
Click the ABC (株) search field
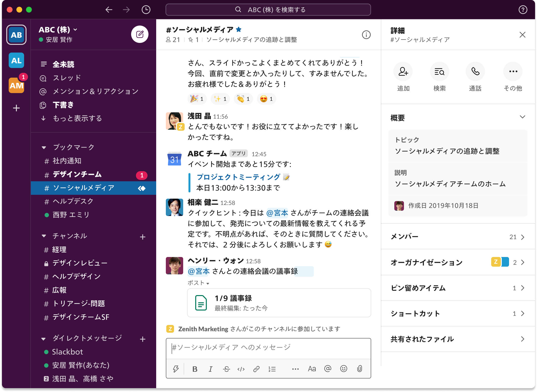coord(268,10)
